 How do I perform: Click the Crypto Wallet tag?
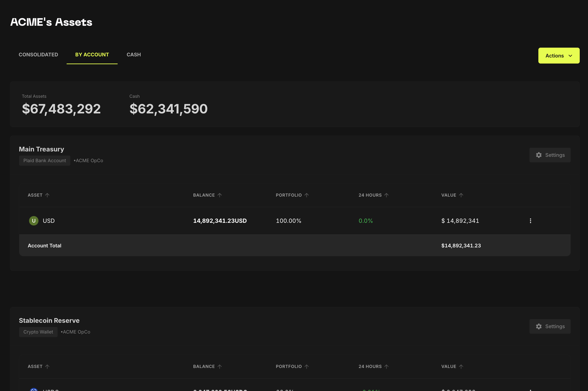pyautogui.click(x=38, y=332)
